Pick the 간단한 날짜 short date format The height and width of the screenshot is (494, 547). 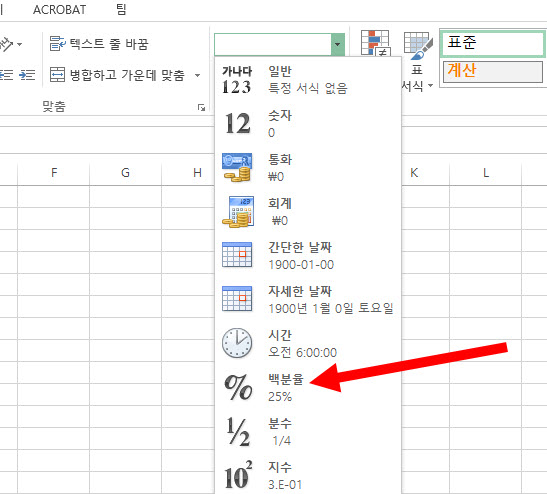click(308, 255)
